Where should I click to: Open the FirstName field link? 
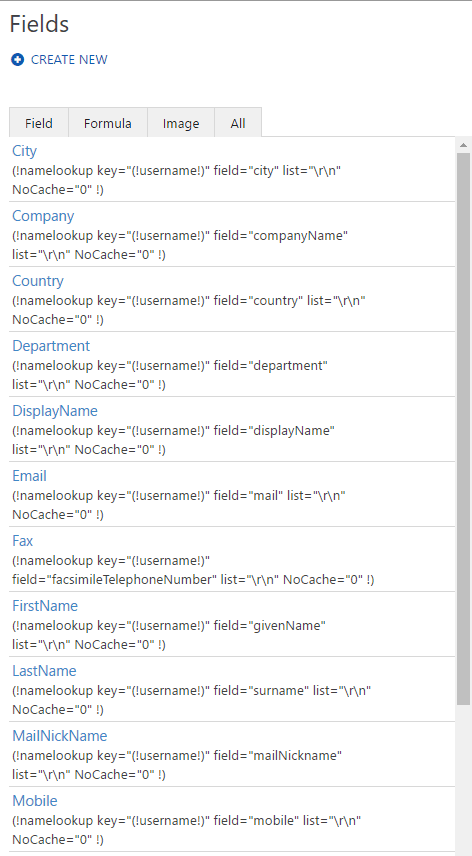tap(45, 605)
